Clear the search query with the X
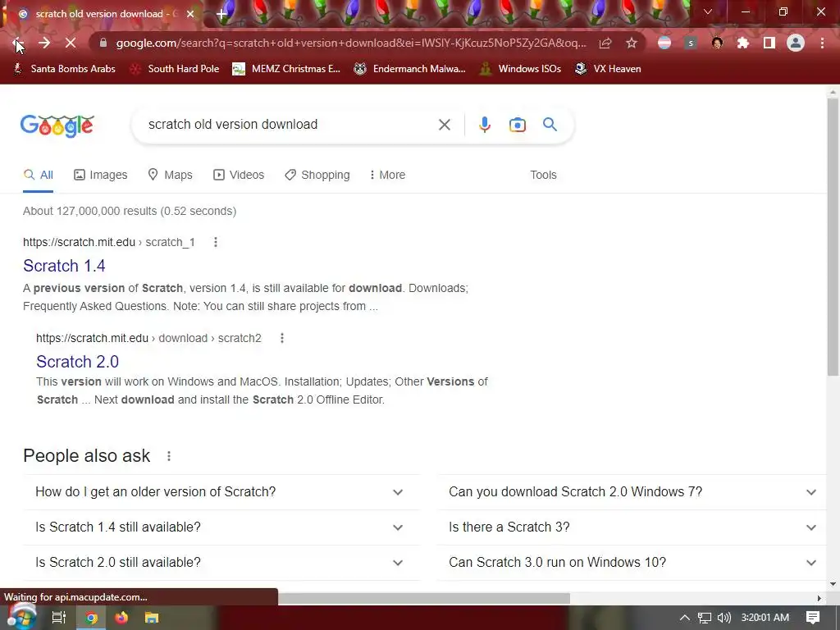Image resolution: width=840 pixels, height=630 pixels. click(444, 125)
